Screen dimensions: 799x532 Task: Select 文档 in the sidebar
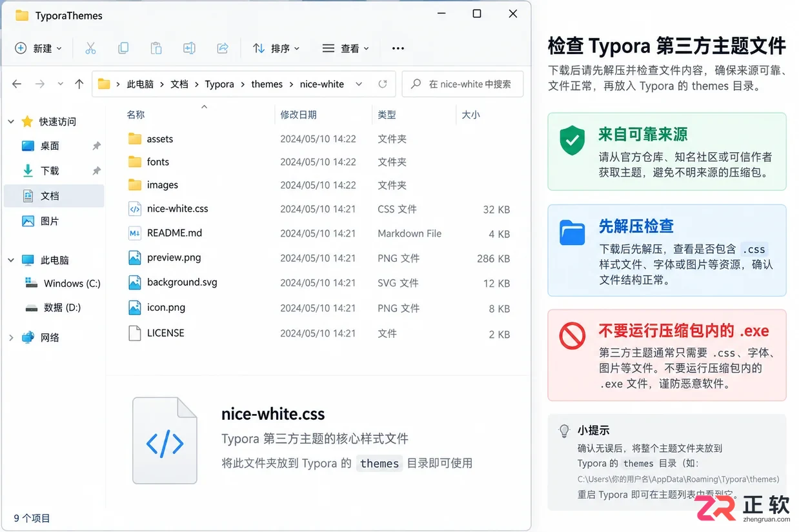[x=54, y=195]
